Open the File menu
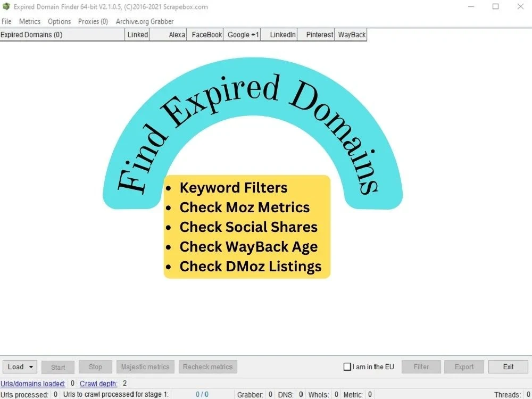Image resolution: width=532 pixels, height=399 pixels. pyautogui.click(x=6, y=21)
